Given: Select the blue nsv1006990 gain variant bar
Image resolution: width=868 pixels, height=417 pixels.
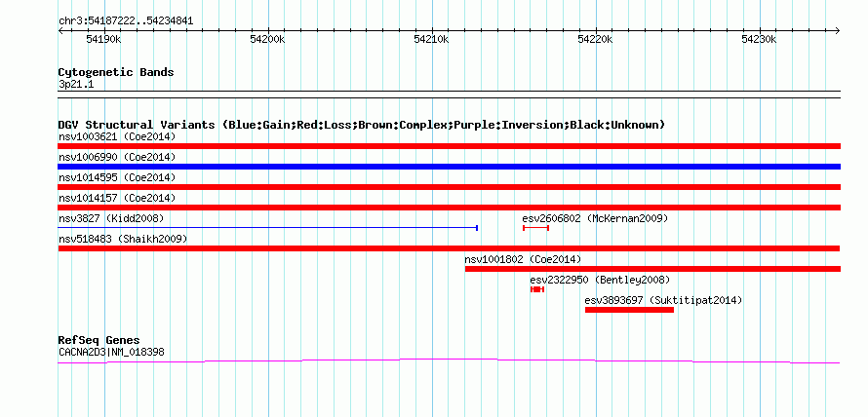Looking at the screenshot, I should pyautogui.click(x=449, y=167).
